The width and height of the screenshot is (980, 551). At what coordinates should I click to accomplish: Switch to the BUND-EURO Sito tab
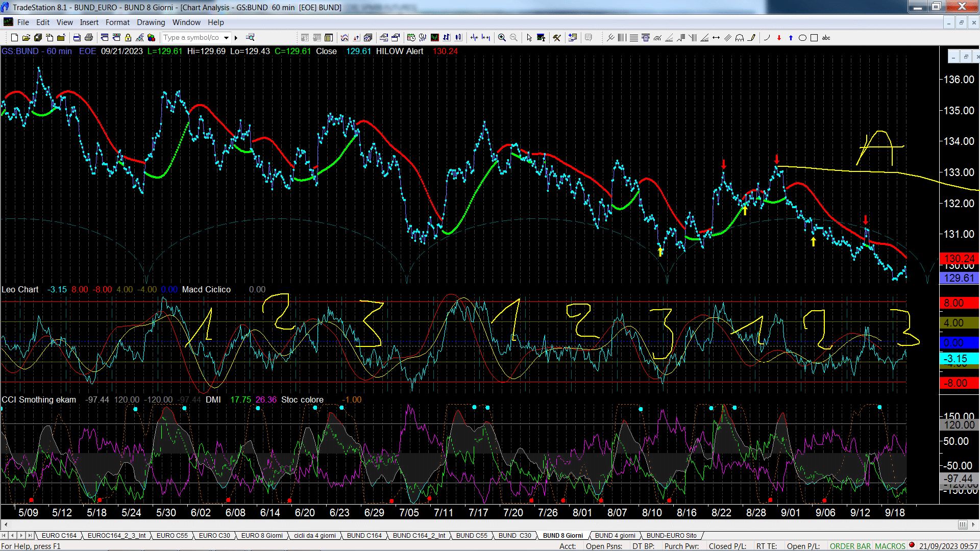click(671, 536)
